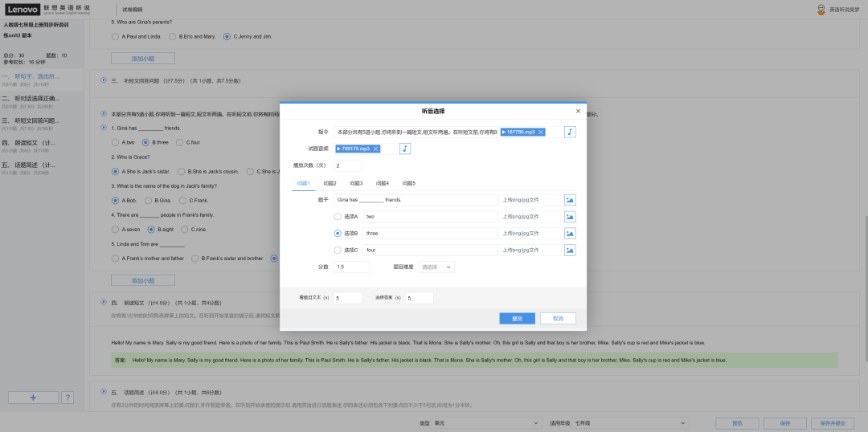868x432 pixels.
Task: Click the music upload icon beside 指令 audio
Action: coord(570,132)
